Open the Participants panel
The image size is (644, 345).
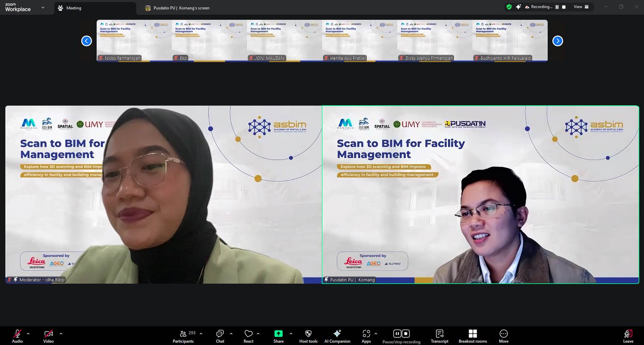point(183,336)
